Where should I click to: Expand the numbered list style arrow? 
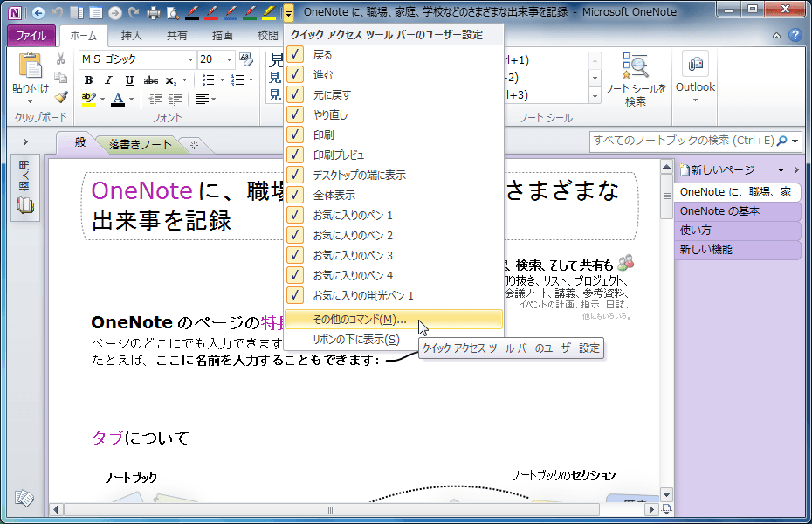click(251, 80)
